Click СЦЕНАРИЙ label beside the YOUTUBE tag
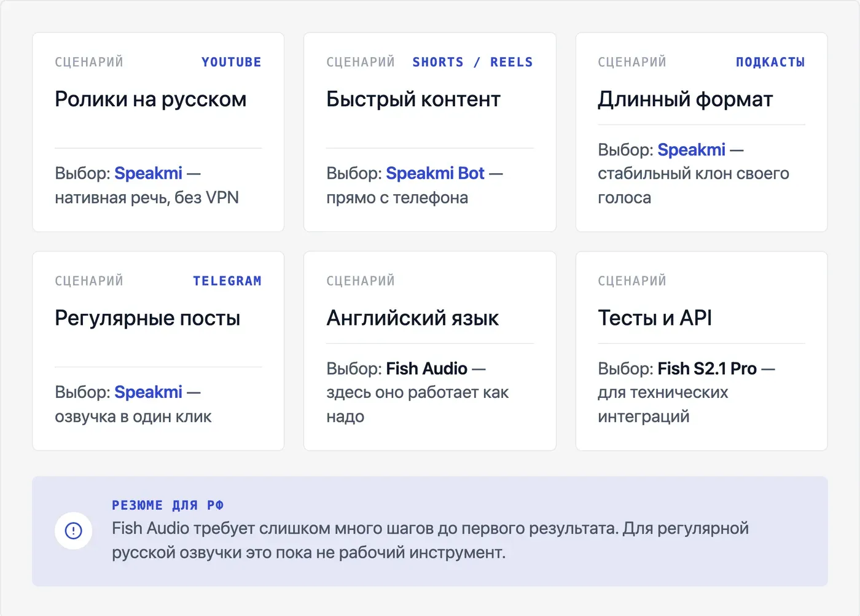 pos(89,62)
